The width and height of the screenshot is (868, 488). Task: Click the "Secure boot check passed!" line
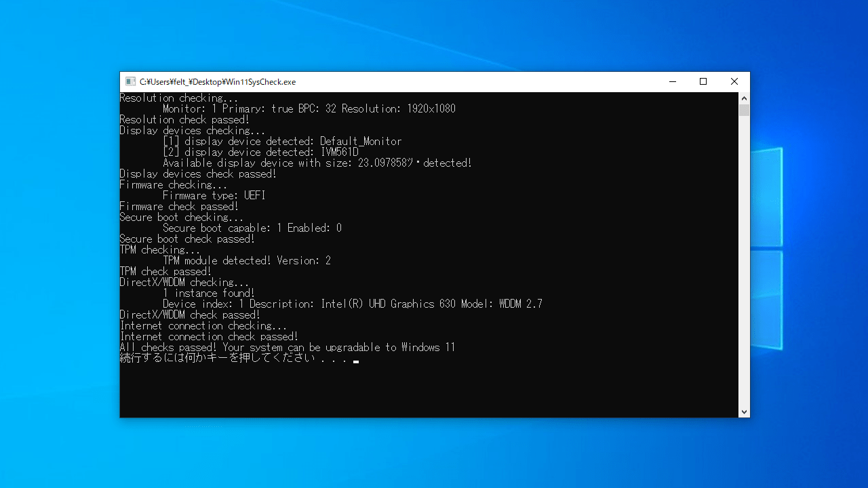[x=187, y=239]
